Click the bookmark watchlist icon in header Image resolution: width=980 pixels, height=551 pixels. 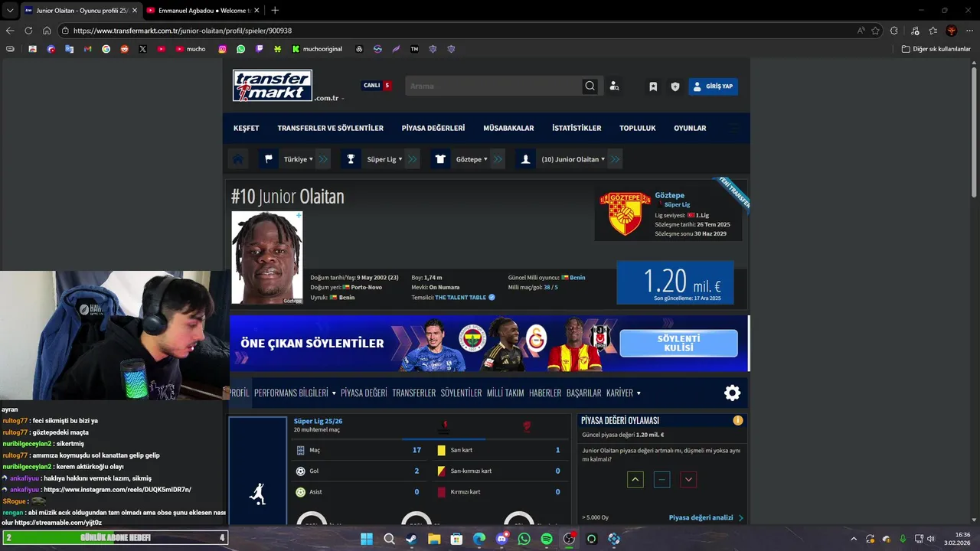point(653,86)
